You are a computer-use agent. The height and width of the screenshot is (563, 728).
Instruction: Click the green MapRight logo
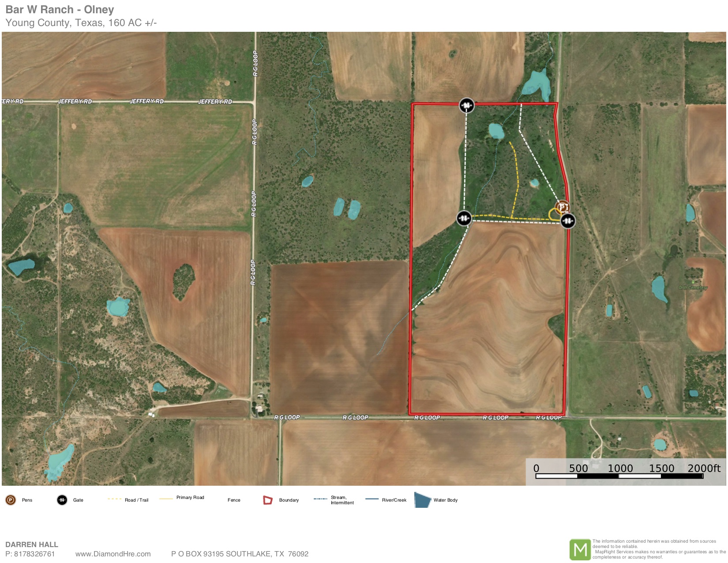click(580, 549)
